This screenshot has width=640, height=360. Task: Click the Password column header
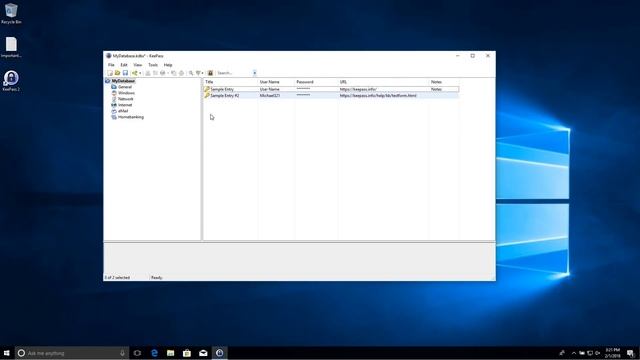316,82
